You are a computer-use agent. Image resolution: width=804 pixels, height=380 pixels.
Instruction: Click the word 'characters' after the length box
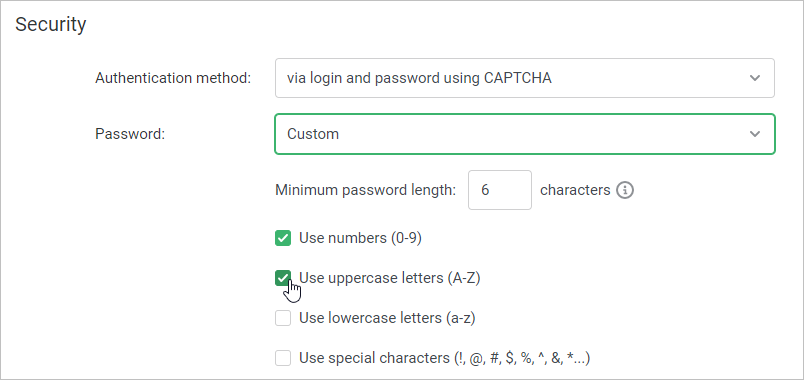coord(575,190)
